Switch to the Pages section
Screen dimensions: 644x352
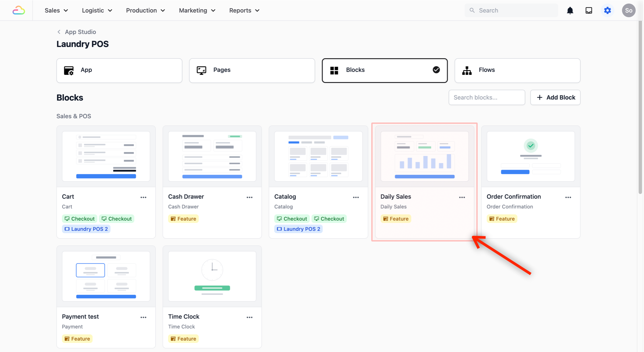(x=252, y=70)
